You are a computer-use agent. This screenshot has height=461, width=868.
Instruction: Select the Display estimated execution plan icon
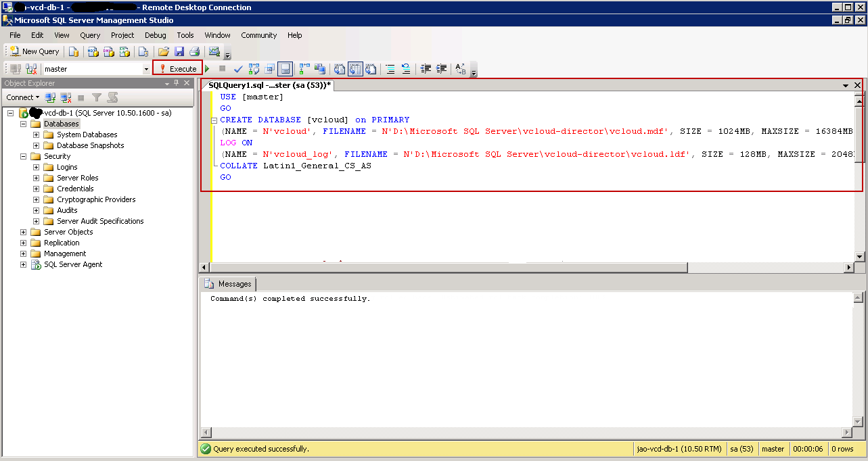pyautogui.click(x=254, y=68)
